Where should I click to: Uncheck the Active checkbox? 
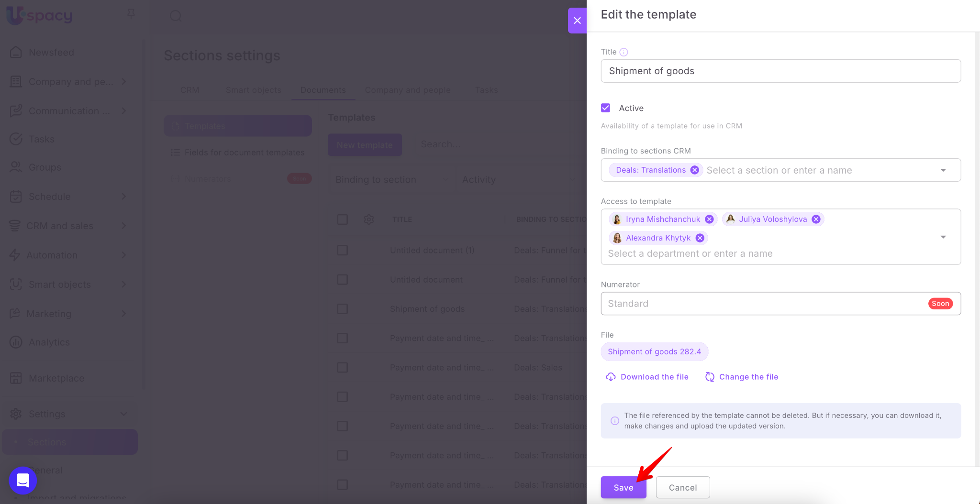pyautogui.click(x=606, y=108)
